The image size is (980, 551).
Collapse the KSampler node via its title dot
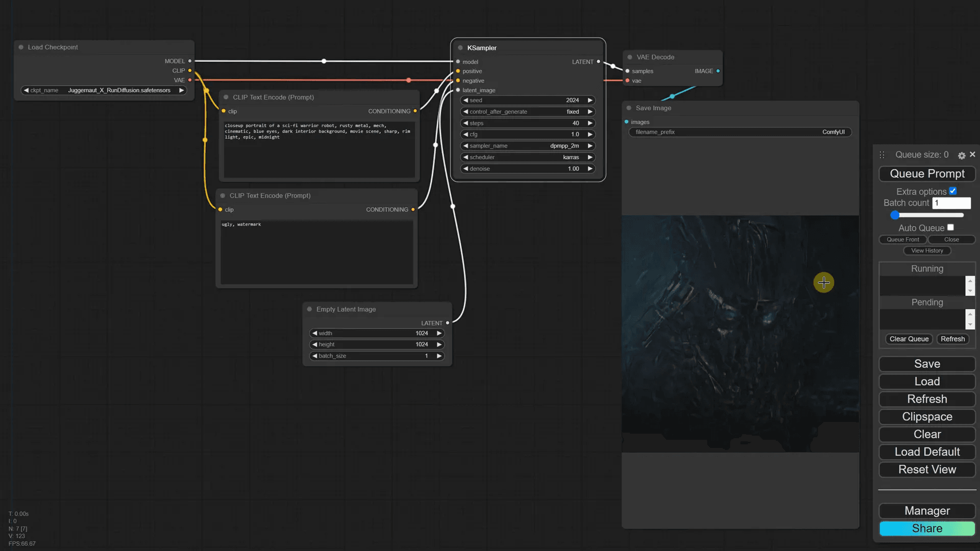click(460, 48)
